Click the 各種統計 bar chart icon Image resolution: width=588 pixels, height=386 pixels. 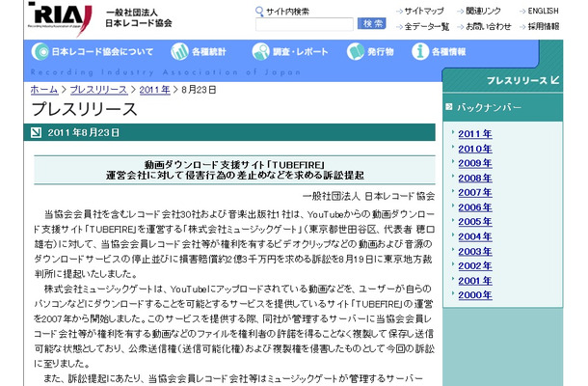pyautogui.click(x=179, y=51)
